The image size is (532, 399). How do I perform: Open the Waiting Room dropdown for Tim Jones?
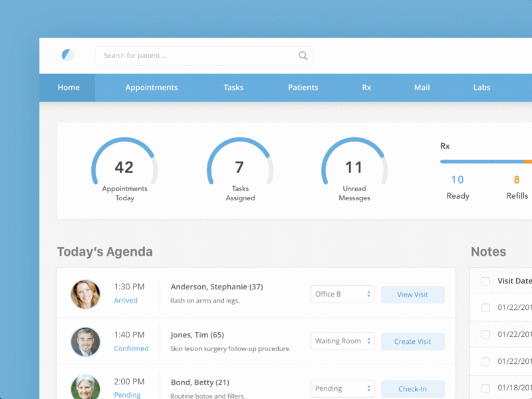(342, 341)
